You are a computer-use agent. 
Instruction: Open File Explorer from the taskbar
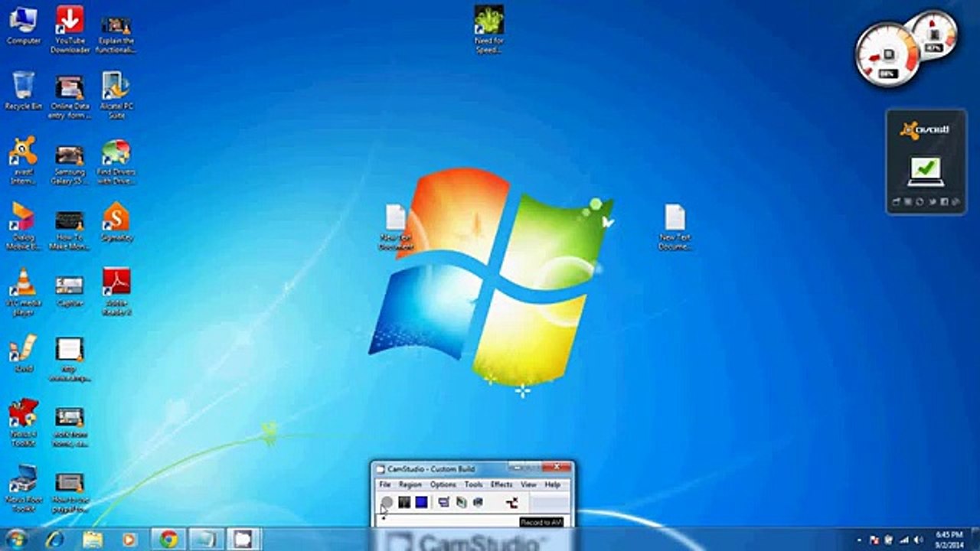[x=93, y=539]
